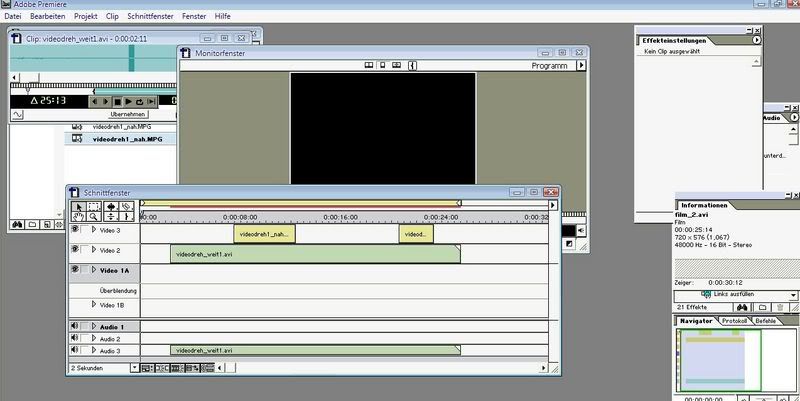Click the new item icon in project window
Screen dimensions: 800x401
pos(46,224)
